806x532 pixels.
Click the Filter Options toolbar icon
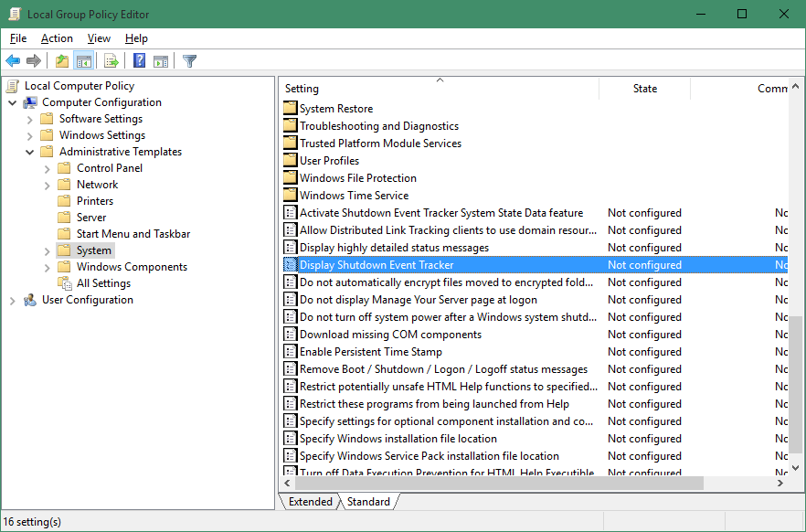(x=189, y=60)
